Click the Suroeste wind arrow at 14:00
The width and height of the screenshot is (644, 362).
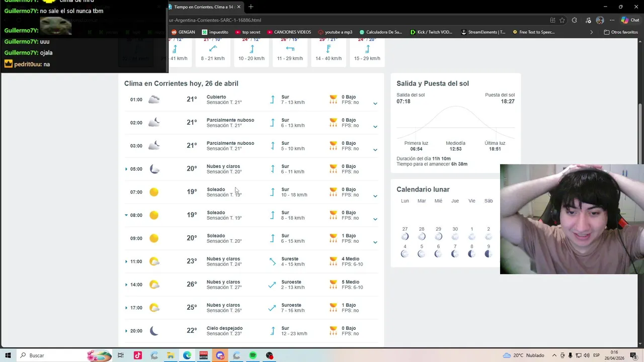pyautogui.click(x=272, y=285)
